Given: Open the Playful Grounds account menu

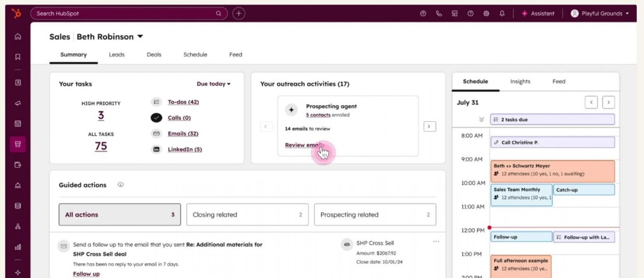Looking at the screenshot, I should pos(600,14).
